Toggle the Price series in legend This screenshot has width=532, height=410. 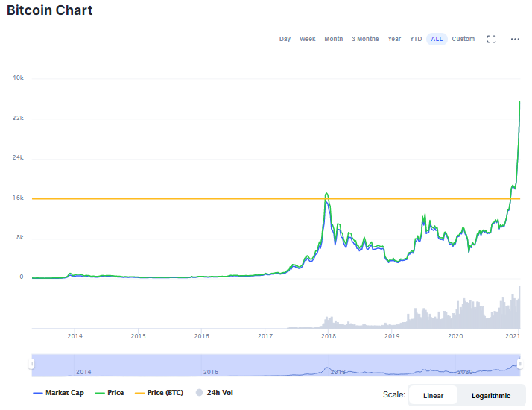110,393
